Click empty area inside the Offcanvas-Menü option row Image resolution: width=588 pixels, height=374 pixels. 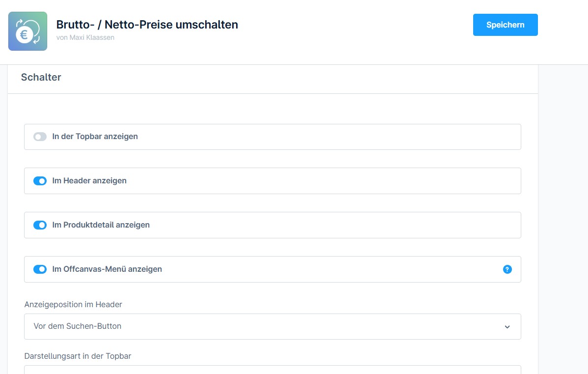334,269
